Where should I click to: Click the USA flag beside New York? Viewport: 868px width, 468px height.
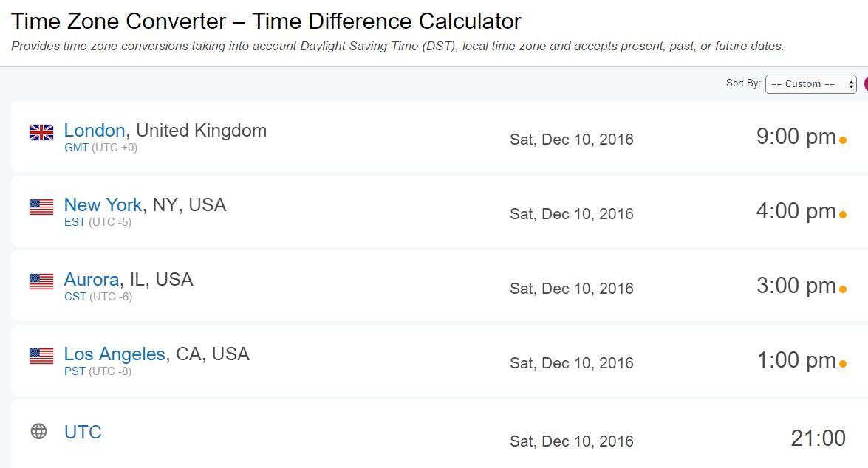click(x=41, y=207)
